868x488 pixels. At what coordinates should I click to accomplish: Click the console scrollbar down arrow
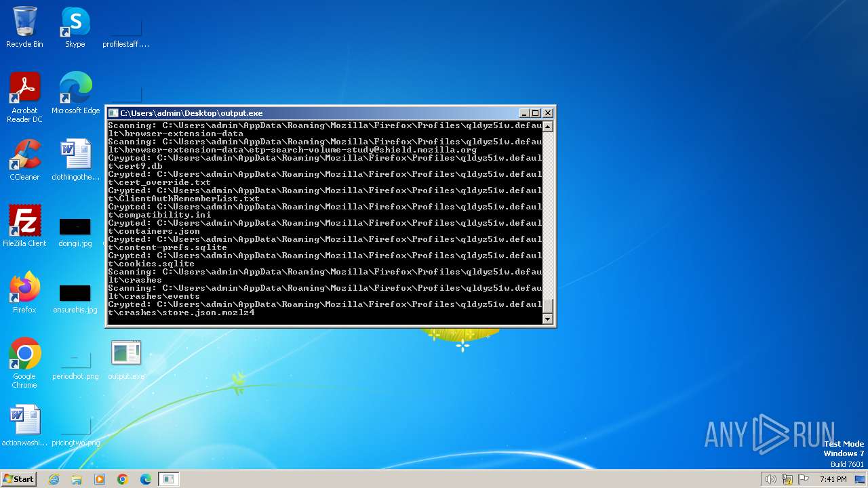pyautogui.click(x=548, y=319)
